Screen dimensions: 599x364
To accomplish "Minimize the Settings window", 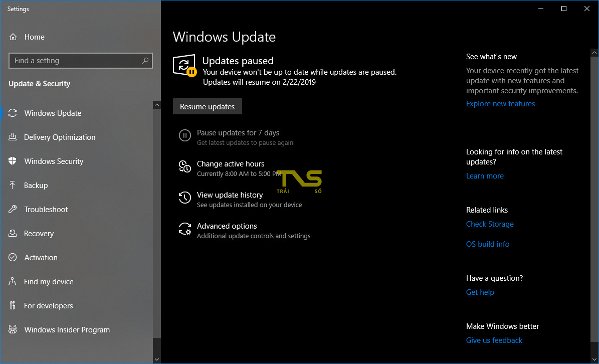I will pos(540,9).
